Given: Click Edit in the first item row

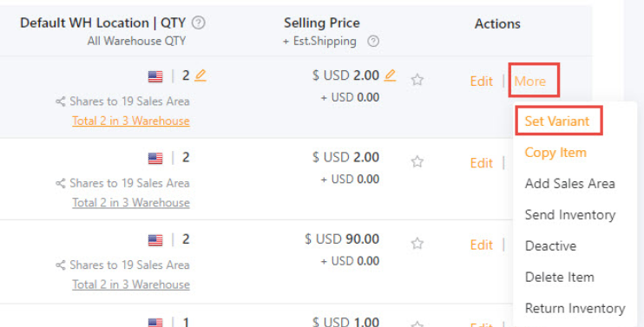Looking at the screenshot, I should 482,81.
